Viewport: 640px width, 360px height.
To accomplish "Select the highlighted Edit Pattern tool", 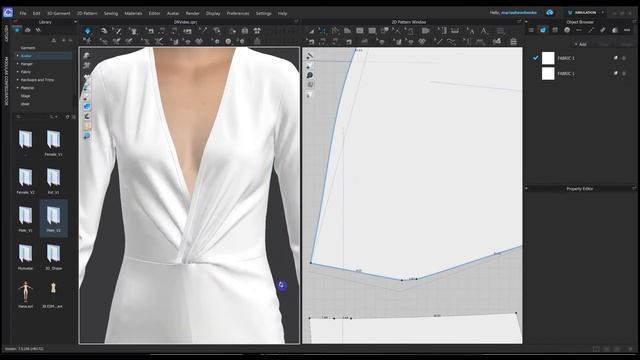I will pyautogui.click(x=322, y=31).
